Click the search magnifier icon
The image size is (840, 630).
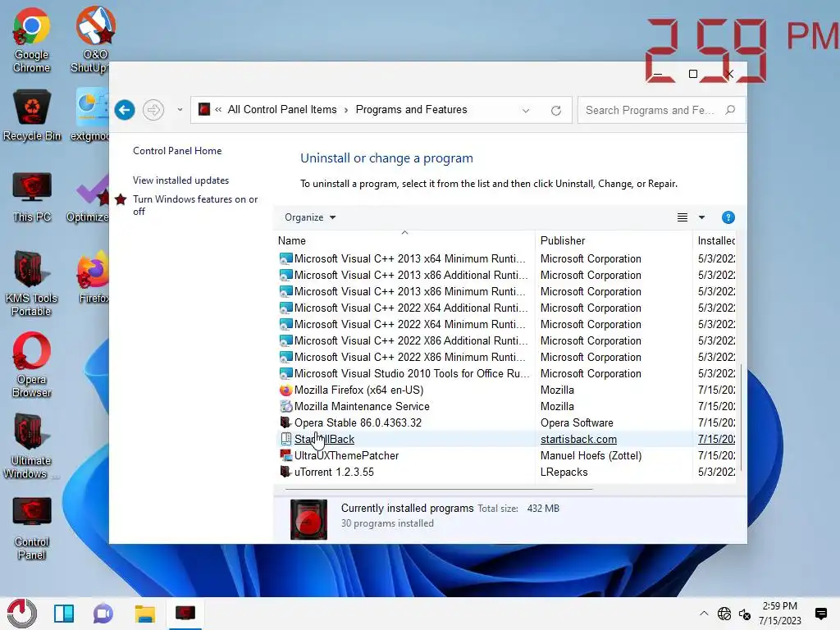coord(729,110)
